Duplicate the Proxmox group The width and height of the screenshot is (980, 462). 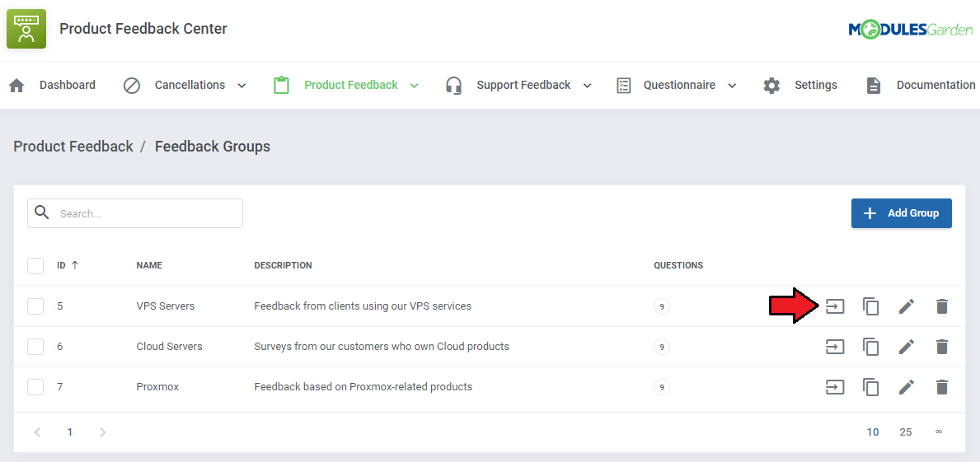click(x=870, y=387)
